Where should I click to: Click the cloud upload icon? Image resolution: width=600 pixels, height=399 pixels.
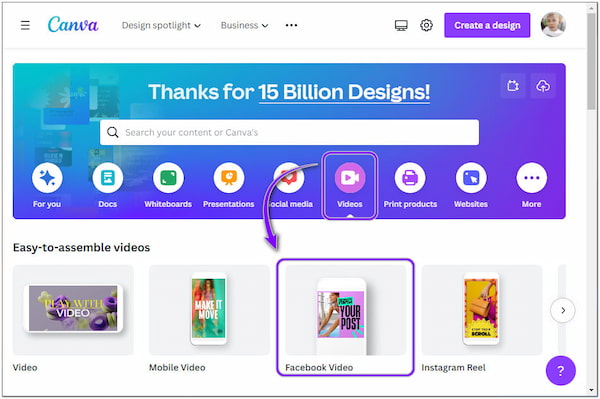point(543,86)
